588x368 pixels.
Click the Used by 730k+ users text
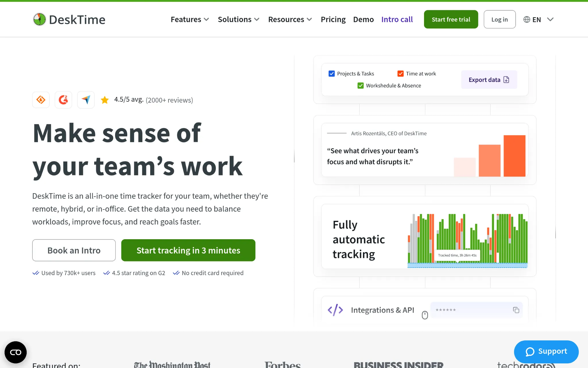point(68,273)
